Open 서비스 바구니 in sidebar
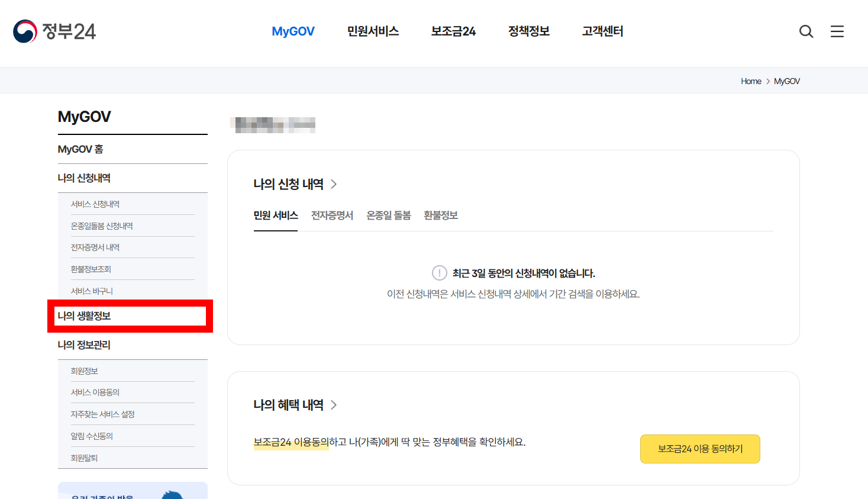This screenshot has height=499, width=868. click(x=92, y=291)
